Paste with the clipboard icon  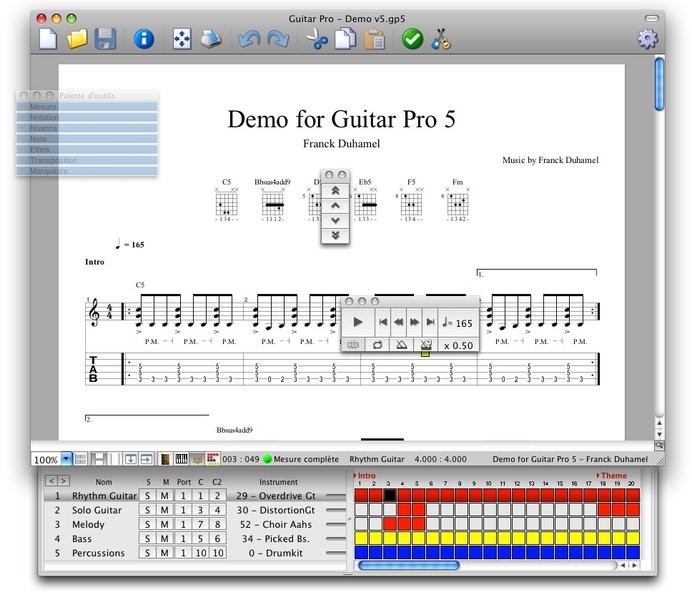click(374, 39)
